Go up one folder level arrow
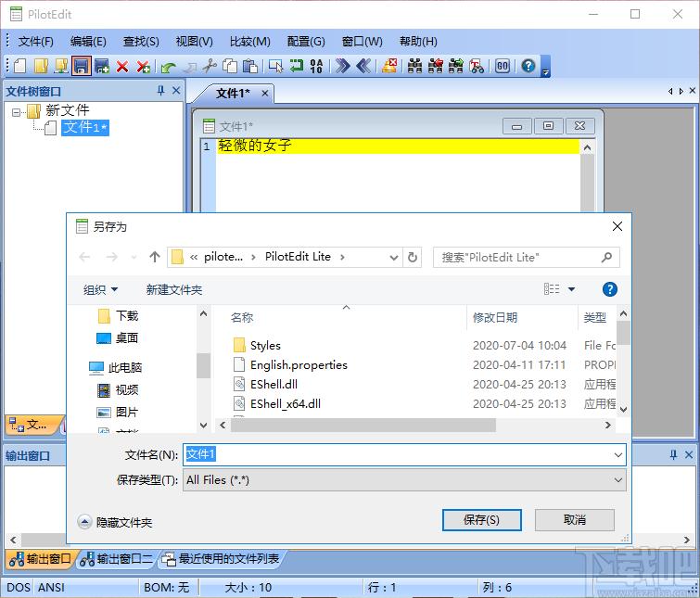 click(155, 257)
